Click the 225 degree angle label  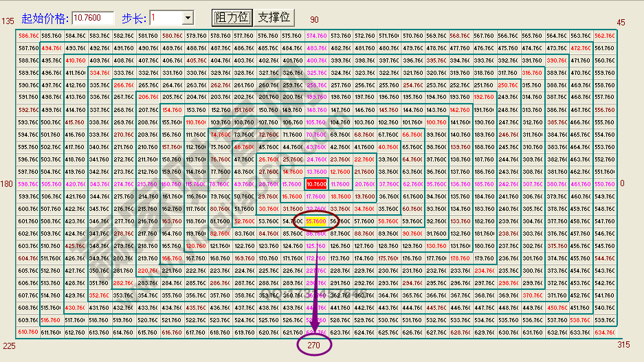coord(8,345)
